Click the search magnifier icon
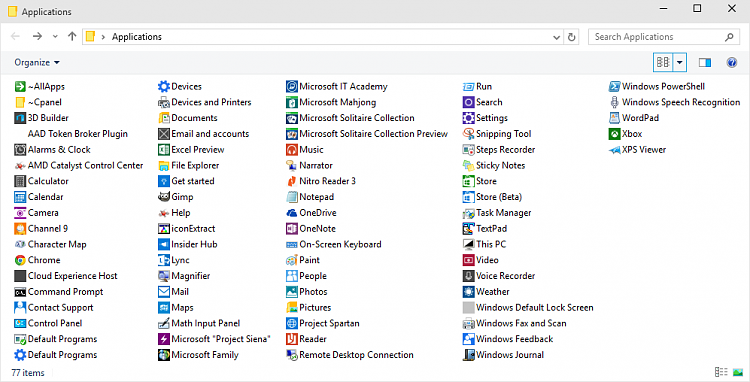750x382 pixels. 729,37
